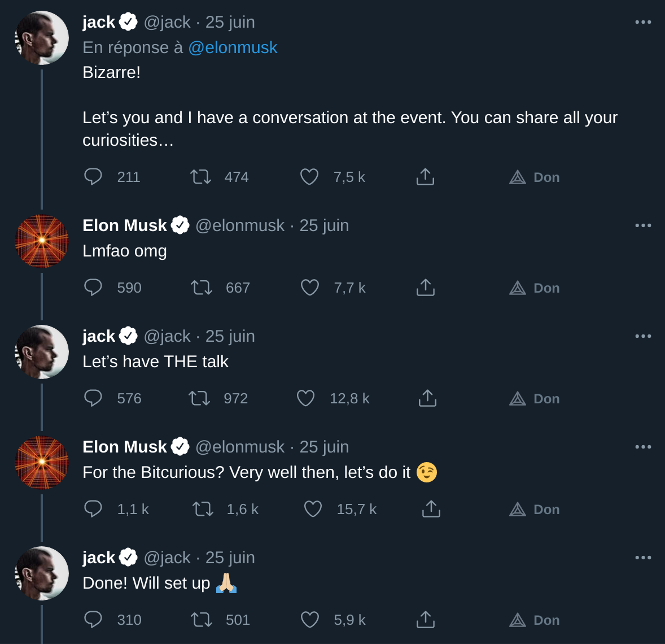Expand options for "Done! Will set up" tweet

(643, 558)
